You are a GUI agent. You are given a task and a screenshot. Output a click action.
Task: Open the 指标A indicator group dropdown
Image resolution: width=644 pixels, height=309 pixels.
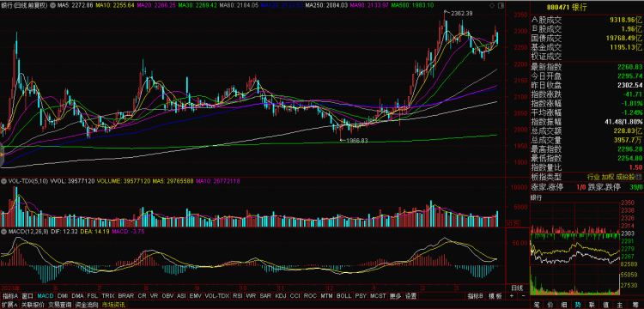point(10,296)
